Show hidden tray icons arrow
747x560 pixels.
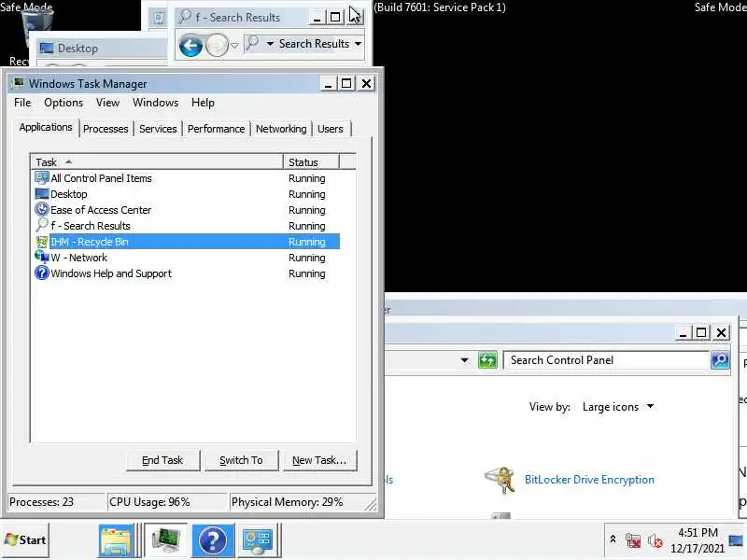(x=613, y=539)
